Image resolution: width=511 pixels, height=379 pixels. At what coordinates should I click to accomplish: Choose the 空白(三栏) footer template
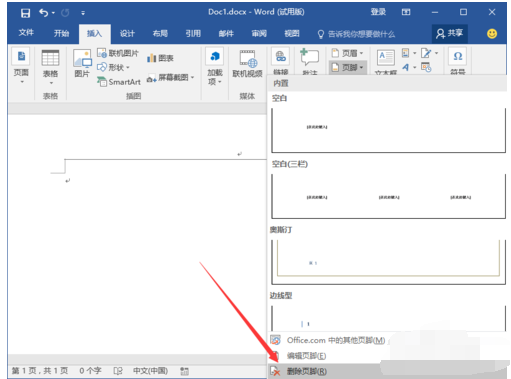pyautogui.click(x=388, y=196)
